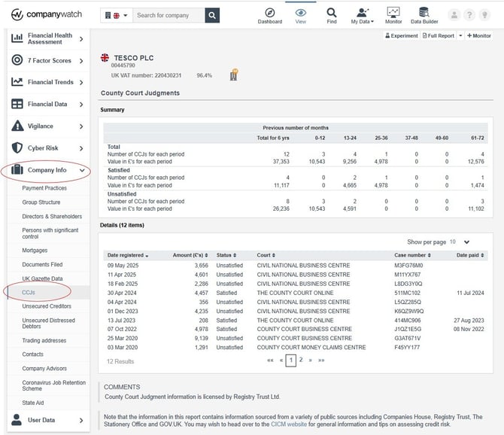This screenshot has width=504, height=435.
Task: Click the companywatch logo
Action: click(47, 14)
